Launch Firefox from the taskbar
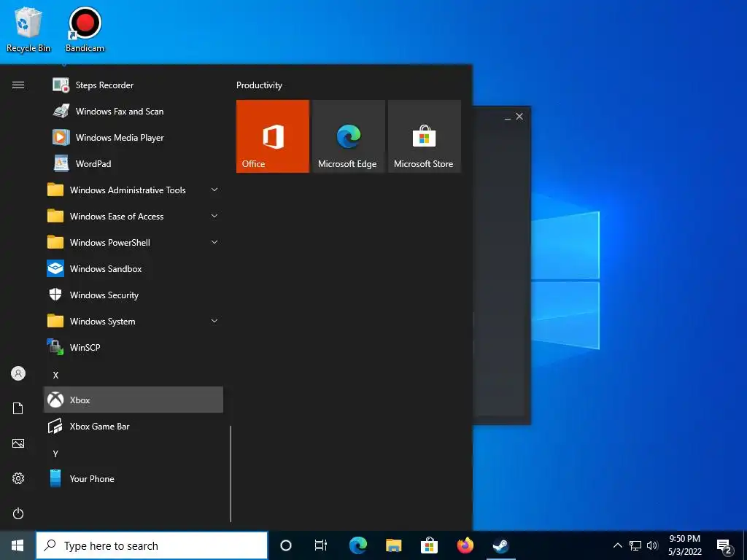This screenshot has width=747, height=560. 465,545
